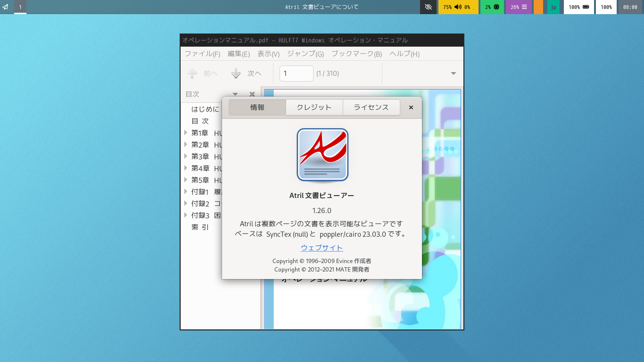The image size is (644, 362).
Task: Expand the 付録1 tree item
Action: click(186, 192)
